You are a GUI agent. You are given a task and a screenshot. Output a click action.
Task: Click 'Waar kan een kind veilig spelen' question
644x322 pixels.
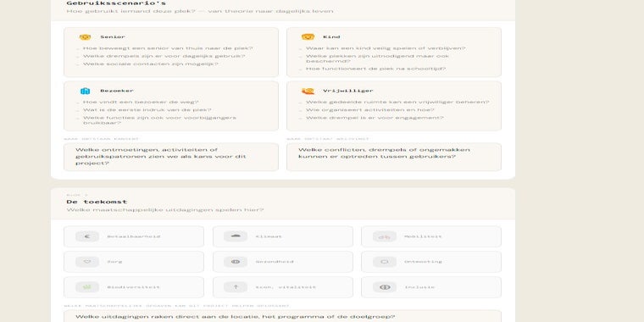386,48
